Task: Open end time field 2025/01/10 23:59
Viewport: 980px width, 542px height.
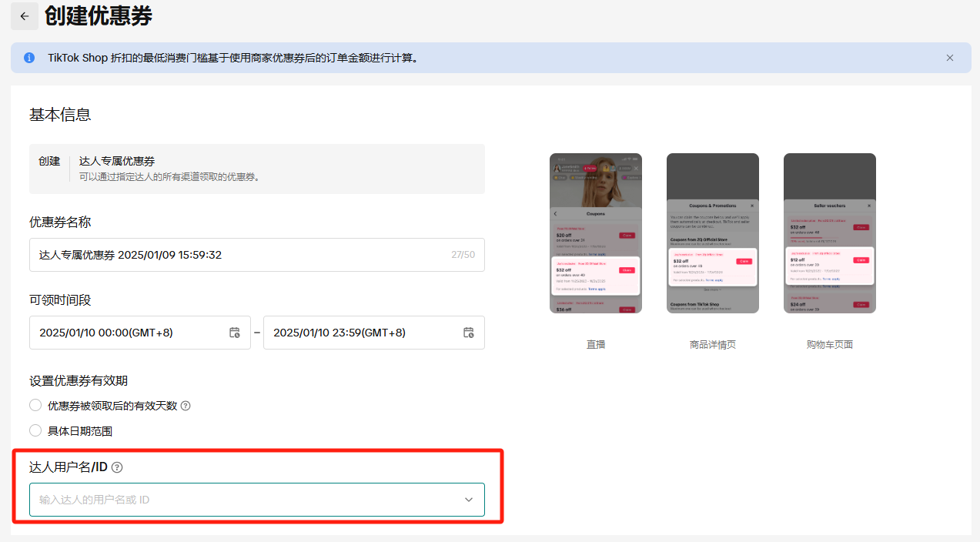Action: [x=360, y=333]
